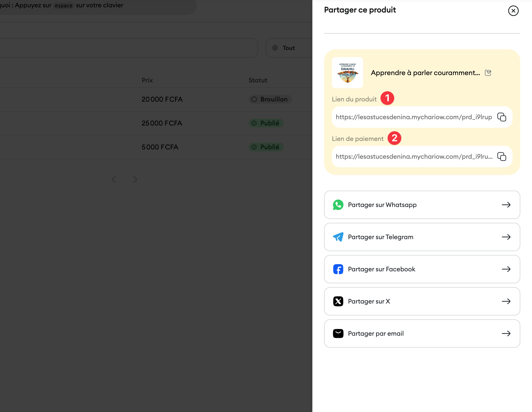The image size is (532, 412).
Task: Select the product link URL field
Action: pyautogui.click(x=422, y=117)
